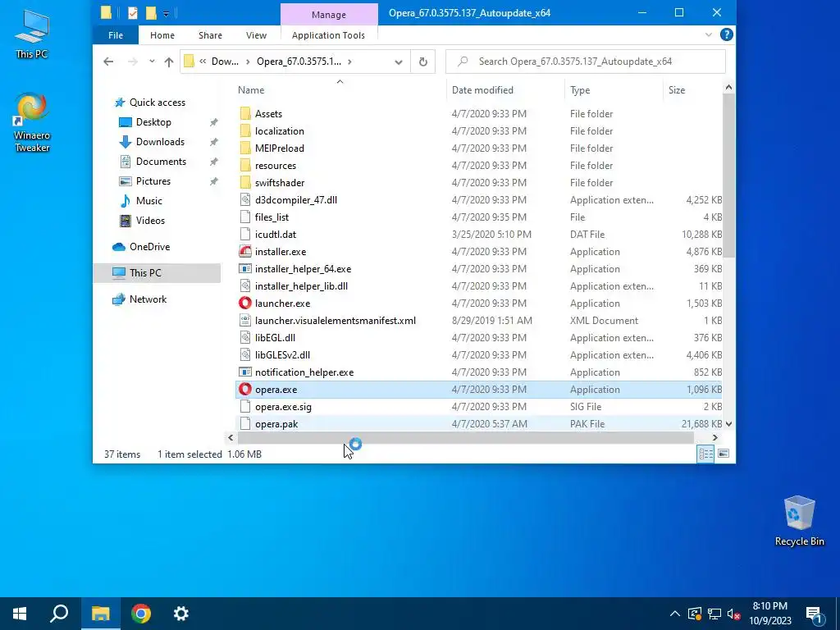Open taskbar search
840x630 pixels.
(x=59, y=614)
